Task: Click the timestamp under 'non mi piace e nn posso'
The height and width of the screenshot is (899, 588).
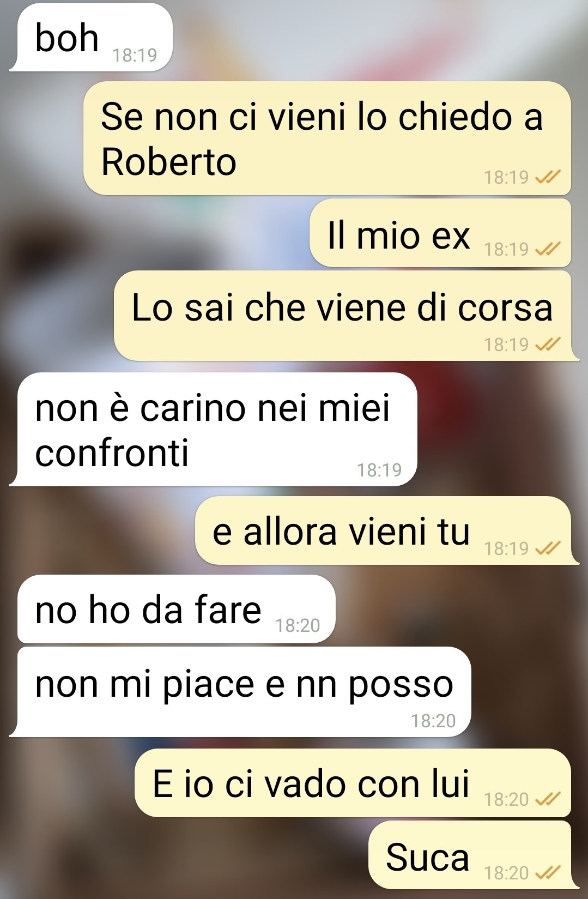Action: pyautogui.click(x=433, y=721)
